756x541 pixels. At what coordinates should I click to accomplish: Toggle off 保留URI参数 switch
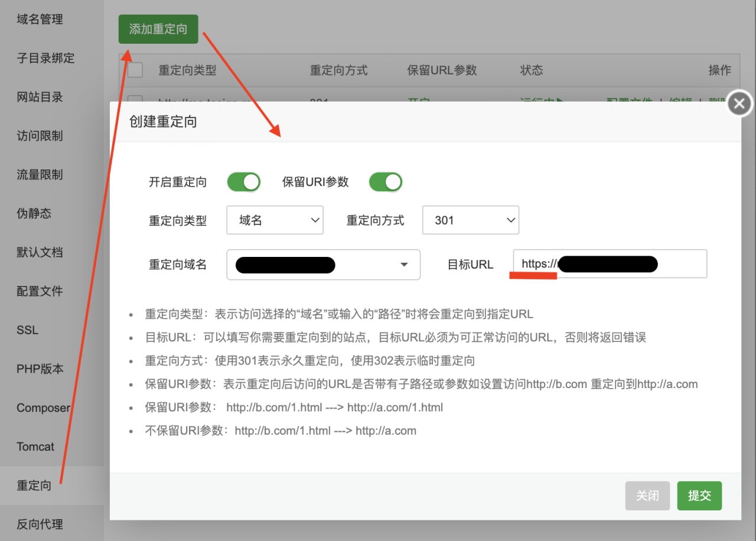(x=386, y=182)
